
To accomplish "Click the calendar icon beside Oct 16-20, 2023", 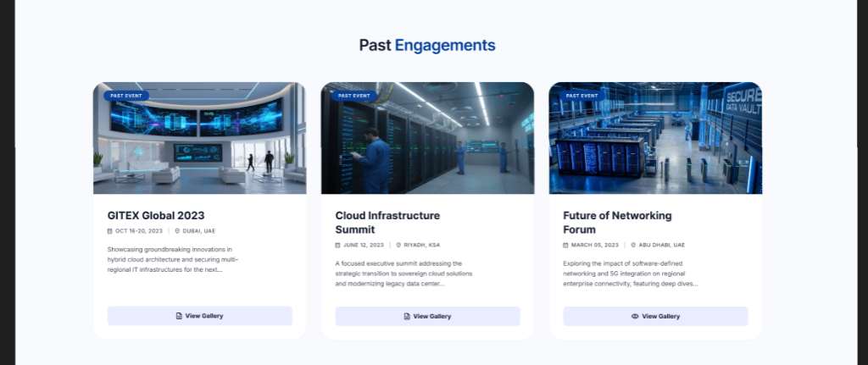I will point(109,231).
